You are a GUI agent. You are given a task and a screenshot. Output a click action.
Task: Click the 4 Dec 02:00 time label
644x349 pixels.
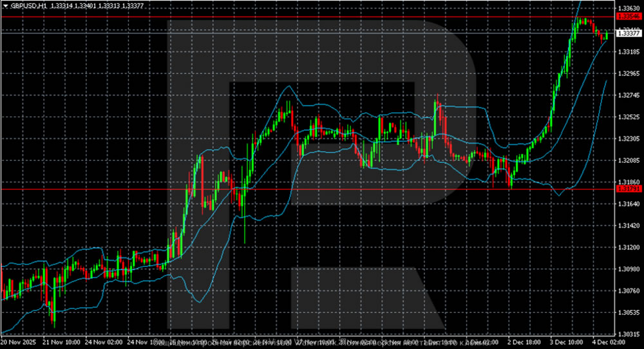[x=609, y=342]
